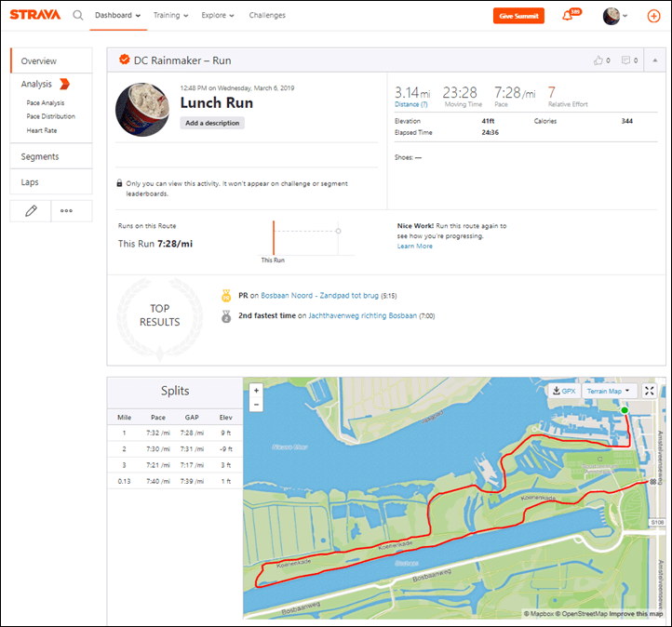Zoom out on the map

256,405
